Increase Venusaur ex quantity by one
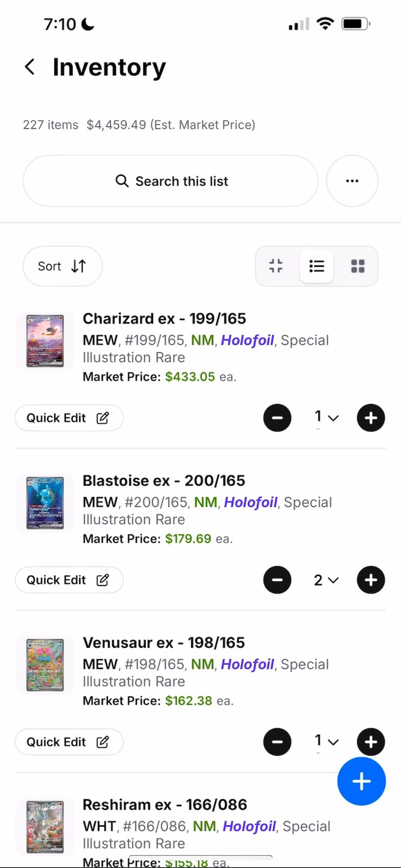Screen dimensions: 401x868 (x=371, y=742)
